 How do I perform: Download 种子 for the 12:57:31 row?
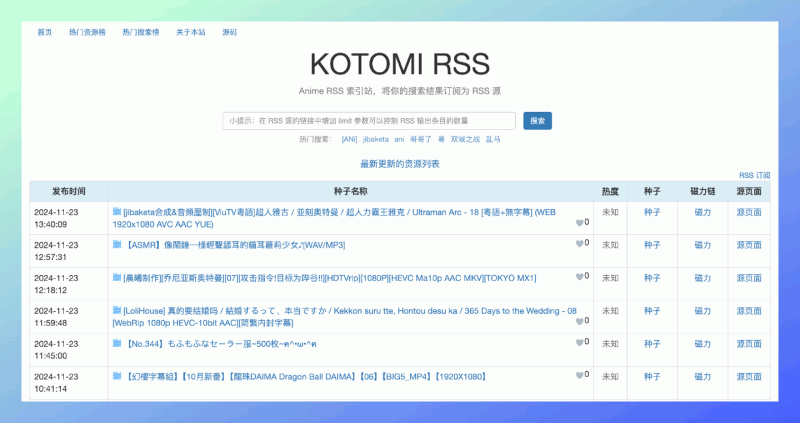(x=652, y=245)
